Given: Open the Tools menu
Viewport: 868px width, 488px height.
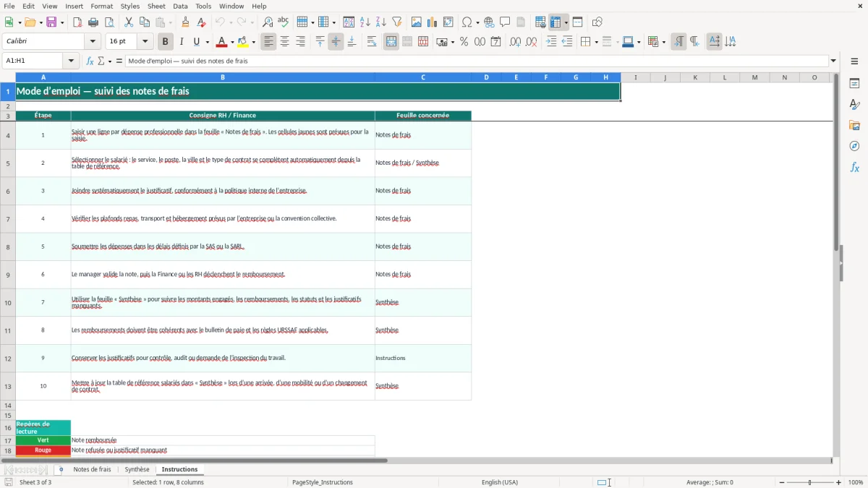Looking at the screenshot, I should (203, 6).
